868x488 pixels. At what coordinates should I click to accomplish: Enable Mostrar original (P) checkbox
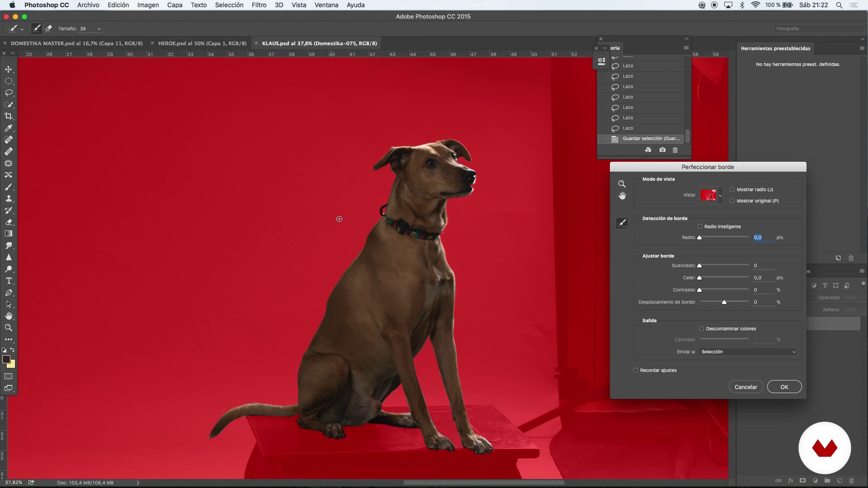point(732,201)
